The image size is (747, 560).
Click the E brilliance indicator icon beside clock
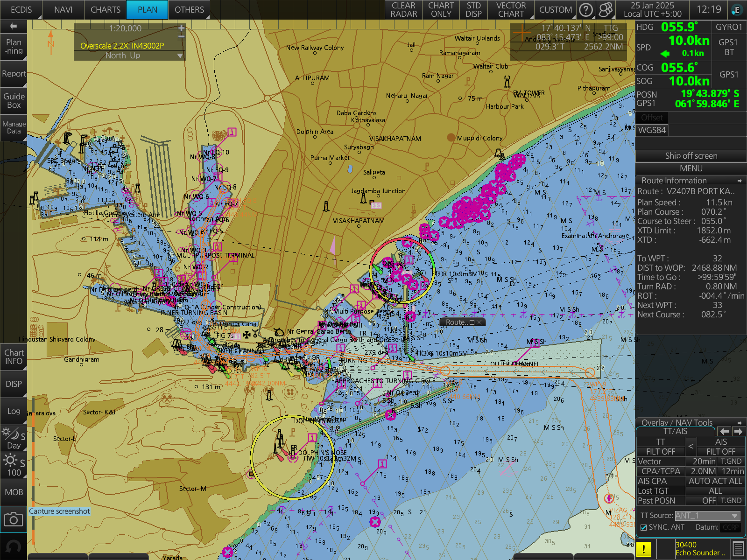pyautogui.click(x=737, y=10)
